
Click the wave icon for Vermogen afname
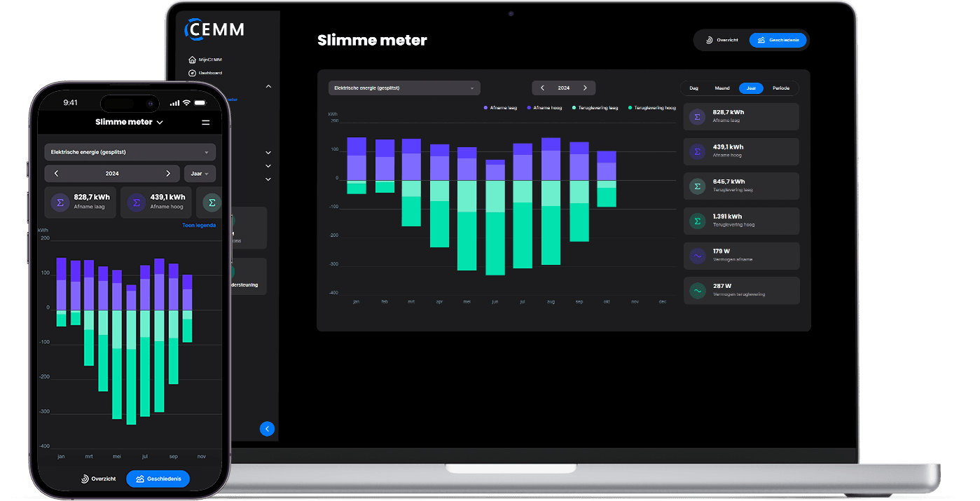click(697, 256)
